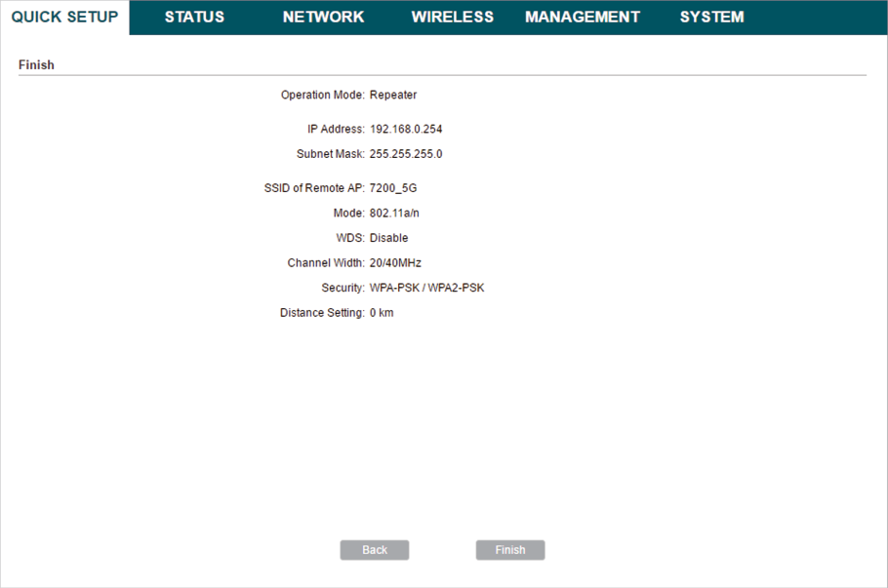Viewport: 888px width, 588px height.
Task: Open the Quick Setup tab
Action: [x=64, y=18]
